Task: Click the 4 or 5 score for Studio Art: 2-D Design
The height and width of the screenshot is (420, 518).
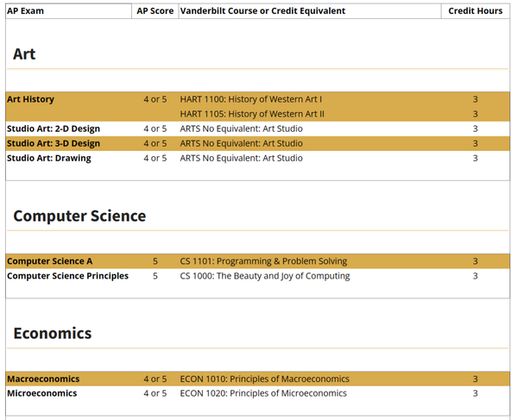Action: (155, 129)
